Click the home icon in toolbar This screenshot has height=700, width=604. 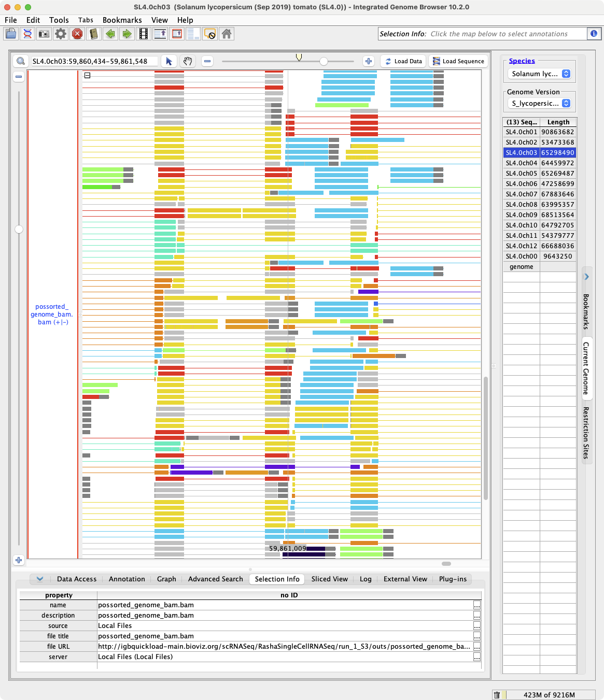coord(227,34)
